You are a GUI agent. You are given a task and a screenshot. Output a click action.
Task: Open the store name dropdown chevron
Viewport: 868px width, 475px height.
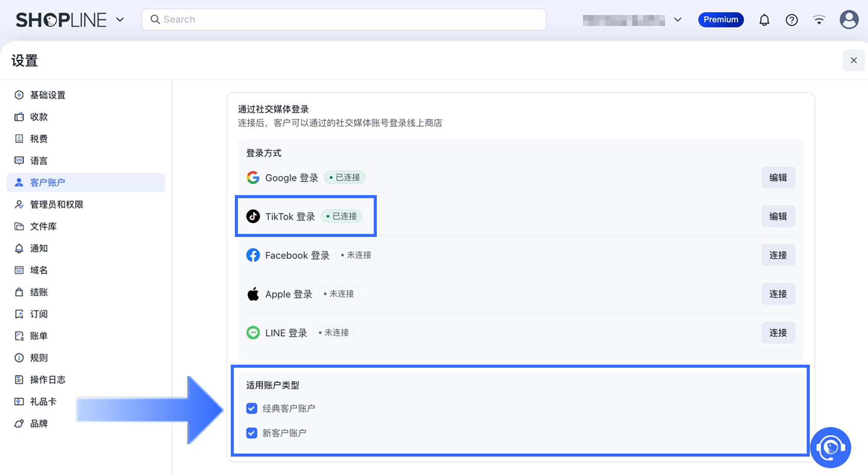[x=678, y=20]
